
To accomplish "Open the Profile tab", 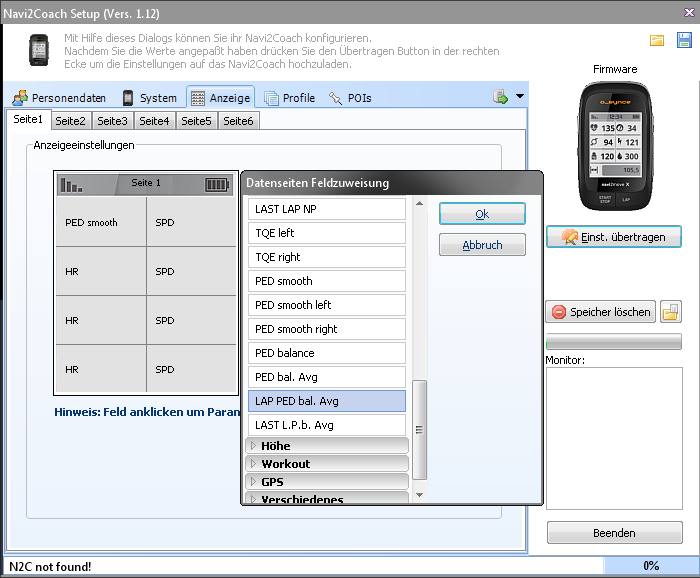I will click(290, 98).
